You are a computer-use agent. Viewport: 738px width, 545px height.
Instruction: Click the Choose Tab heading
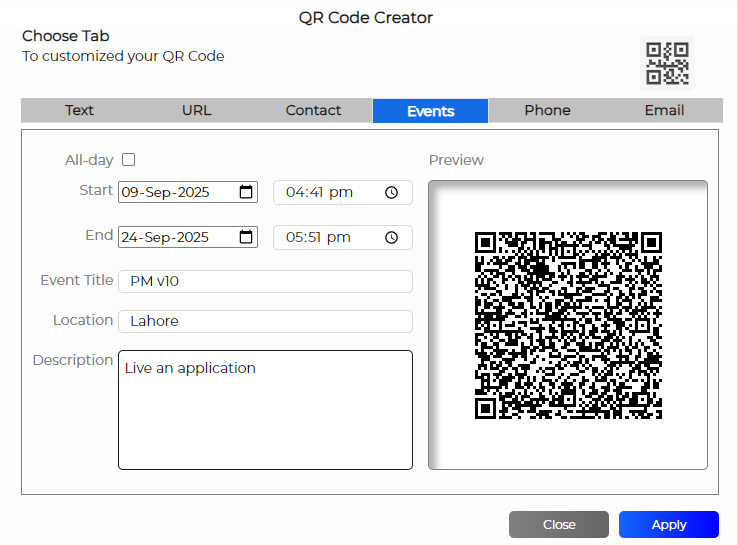click(65, 36)
